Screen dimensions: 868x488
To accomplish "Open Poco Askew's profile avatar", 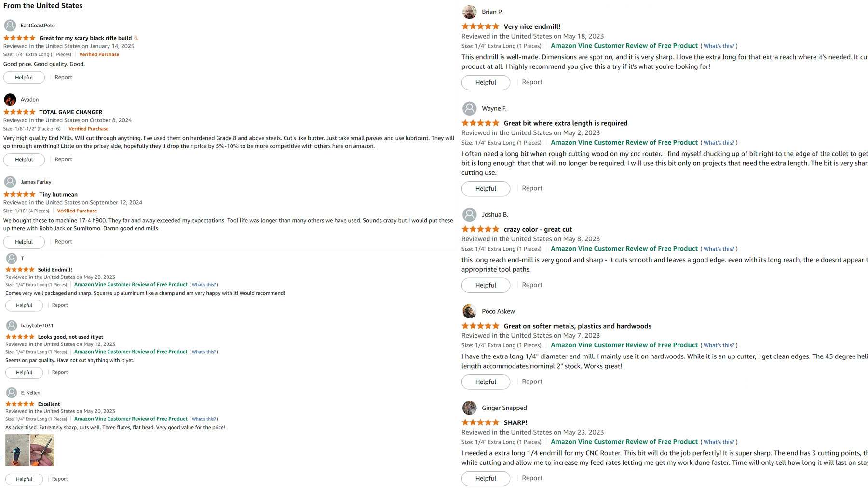I will [x=469, y=311].
